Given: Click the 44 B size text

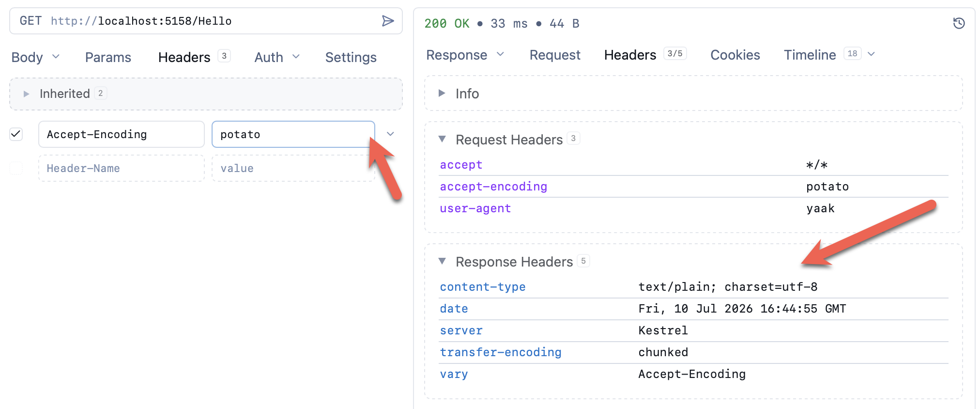Looking at the screenshot, I should [x=564, y=23].
